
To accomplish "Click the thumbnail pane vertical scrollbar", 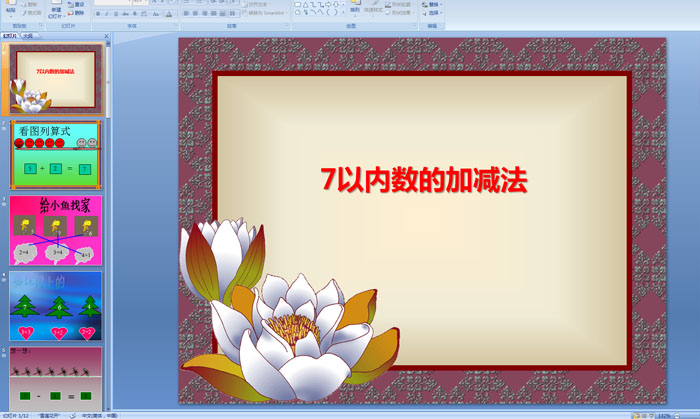I will pos(108,226).
